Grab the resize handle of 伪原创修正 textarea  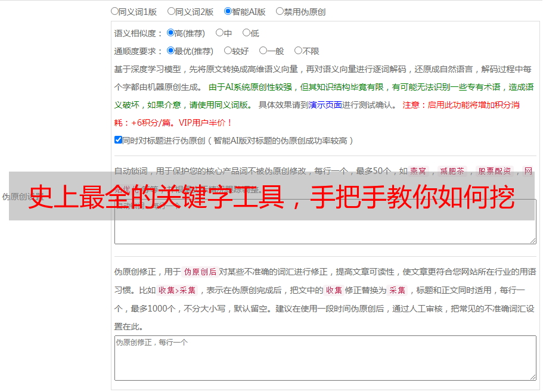pos(533,377)
